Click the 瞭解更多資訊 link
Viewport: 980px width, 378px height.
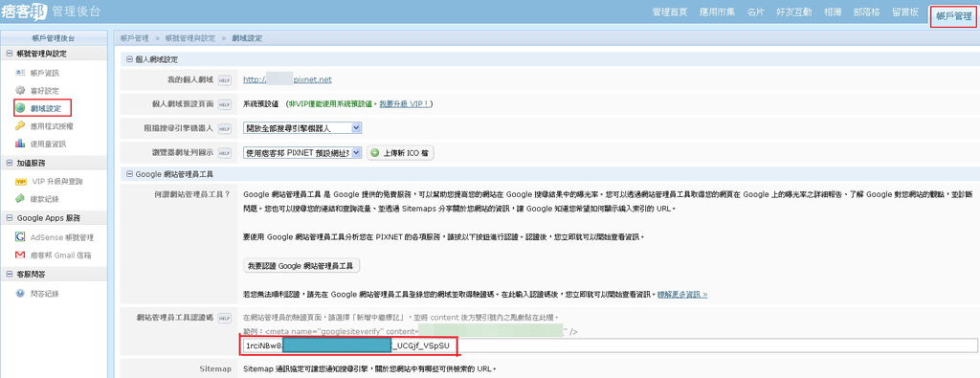[682, 294]
